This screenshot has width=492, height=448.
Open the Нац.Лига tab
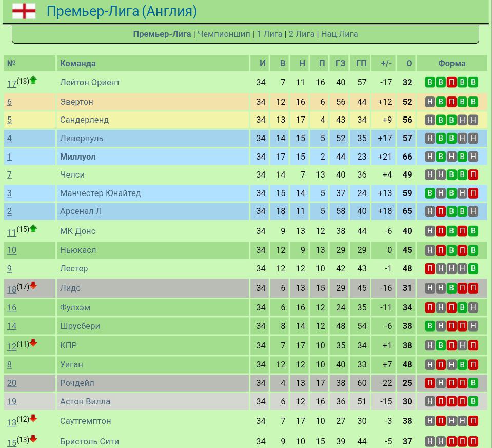[339, 34]
